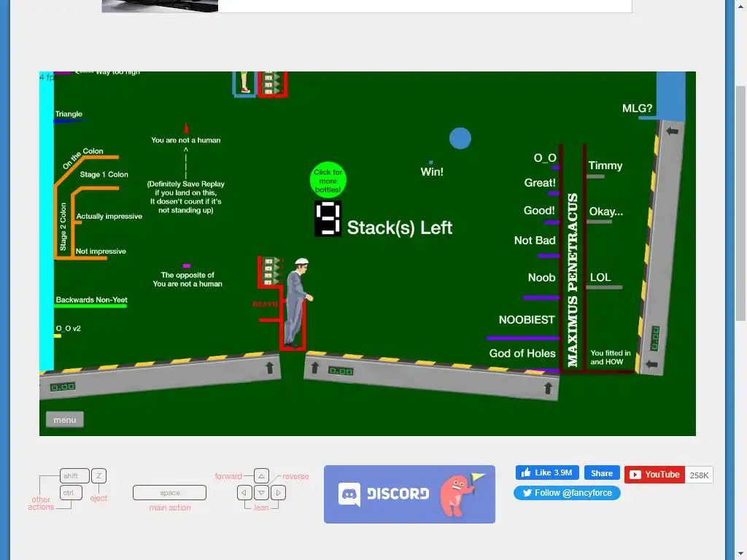Screen dimensions: 747x560
Task: Click the 'Stack(s) Left' label
Action: (399, 227)
